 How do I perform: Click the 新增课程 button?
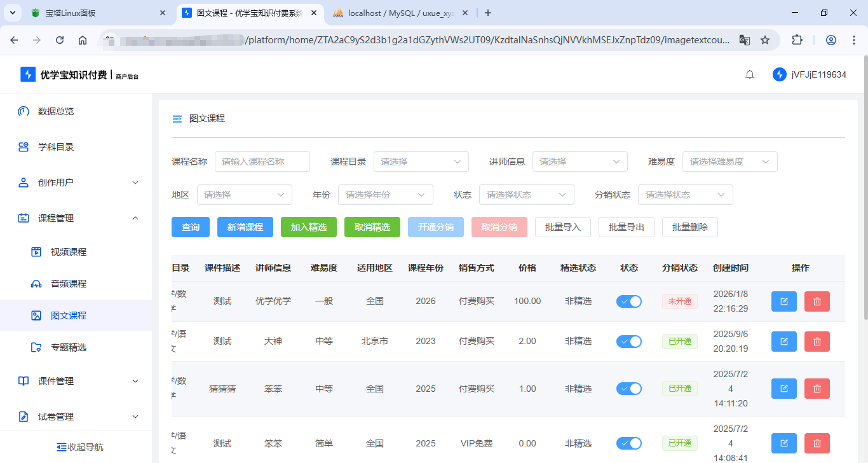pyautogui.click(x=245, y=226)
